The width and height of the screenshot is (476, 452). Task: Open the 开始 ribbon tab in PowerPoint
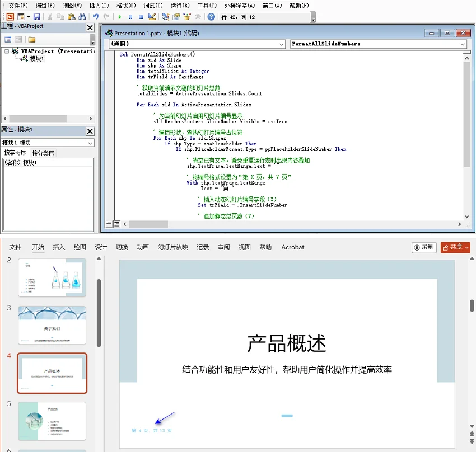(x=38, y=247)
